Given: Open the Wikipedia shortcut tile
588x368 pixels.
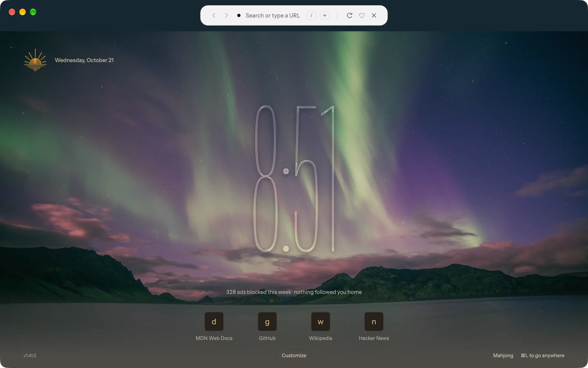Looking at the screenshot, I should click(321, 322).
